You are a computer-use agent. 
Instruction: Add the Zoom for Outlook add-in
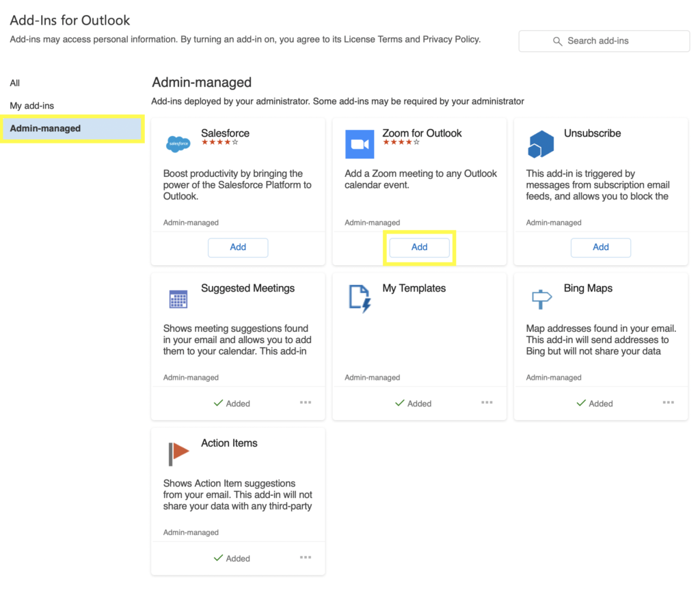(x=419, y=247)
